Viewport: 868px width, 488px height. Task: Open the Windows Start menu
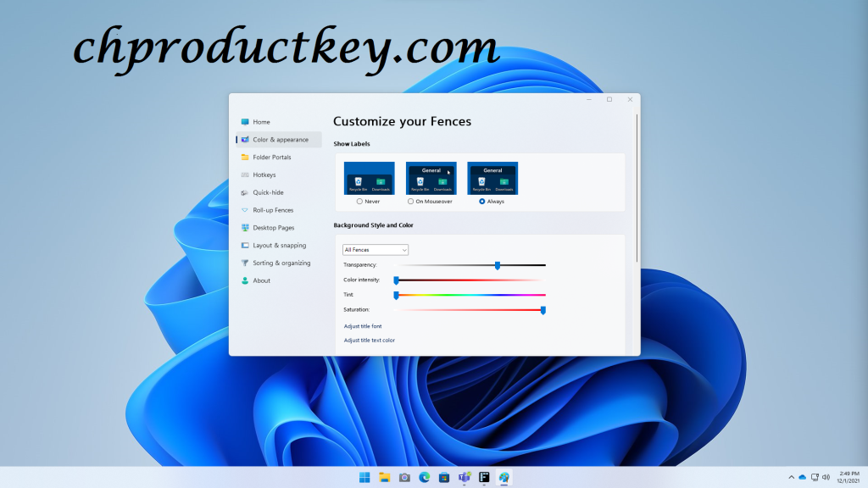coord(364,478)
